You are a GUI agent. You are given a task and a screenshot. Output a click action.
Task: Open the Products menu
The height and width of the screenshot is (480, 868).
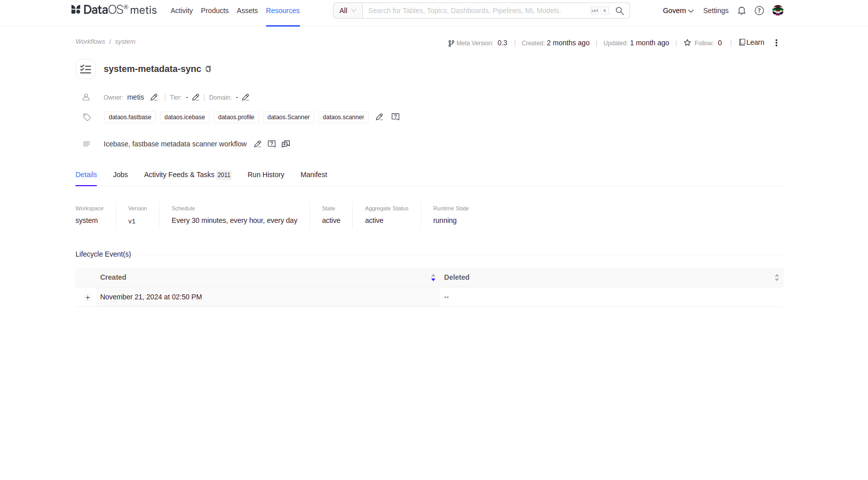(x=215, y=11)
